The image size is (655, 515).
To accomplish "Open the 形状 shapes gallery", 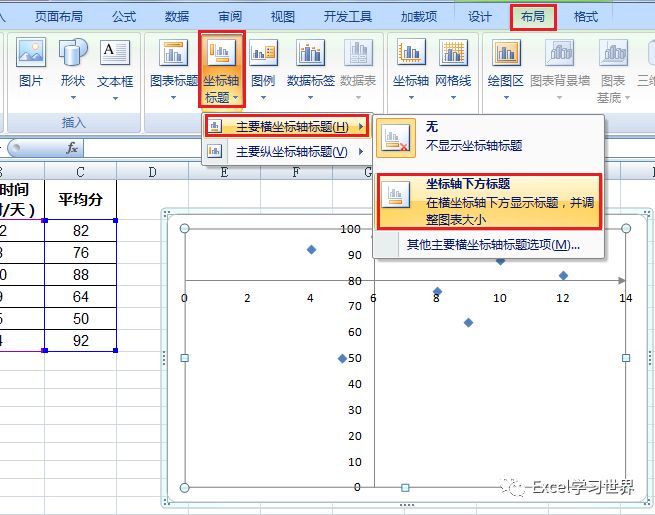I will pyautogui.click(x=73, y=69).
